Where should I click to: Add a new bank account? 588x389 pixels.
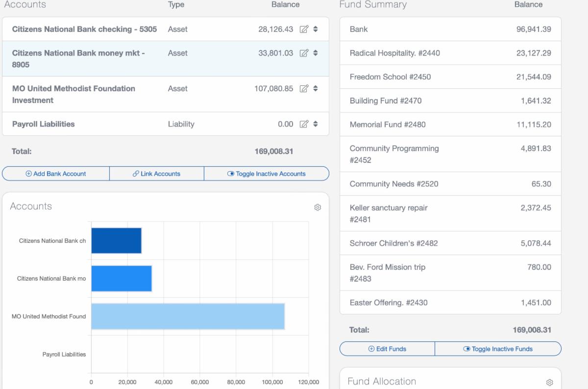pyautogui.click(x=56, y=174)
